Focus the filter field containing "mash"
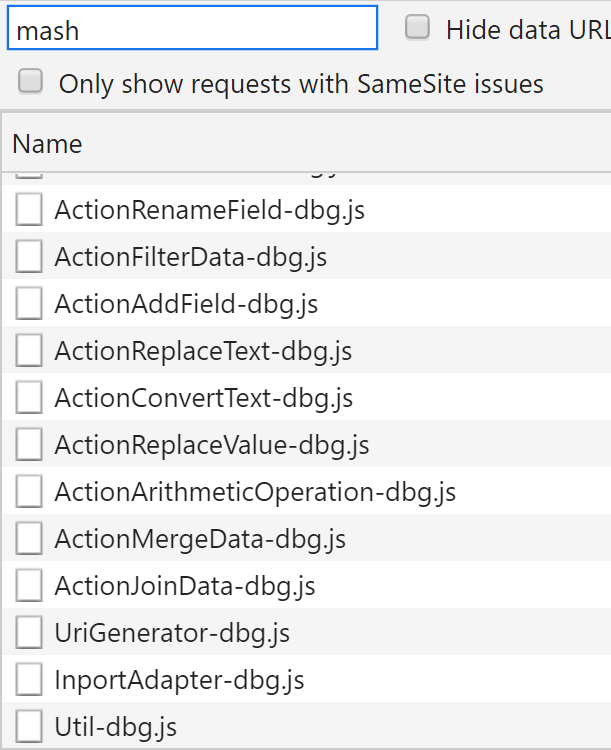This screenshot has width=611, height=750. click(192, 29)
